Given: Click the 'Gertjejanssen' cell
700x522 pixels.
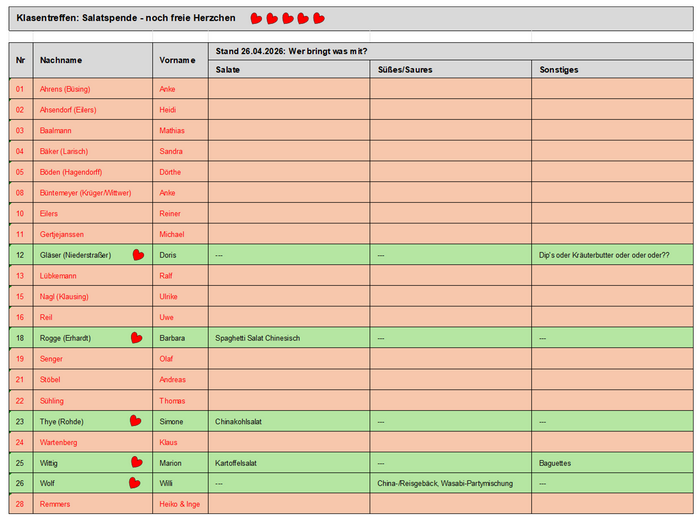Looking at the screenshot, I should [92, 234].
